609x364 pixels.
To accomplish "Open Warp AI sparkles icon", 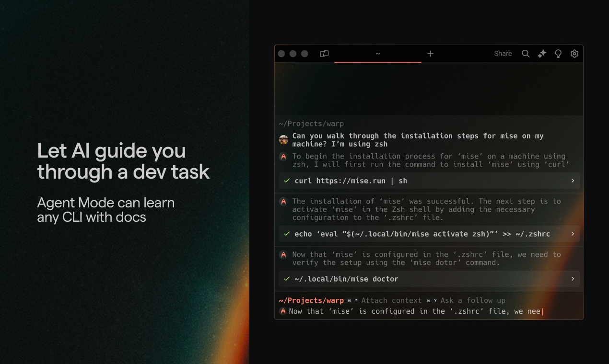I will pyautogui.click(x=542, y=54).
